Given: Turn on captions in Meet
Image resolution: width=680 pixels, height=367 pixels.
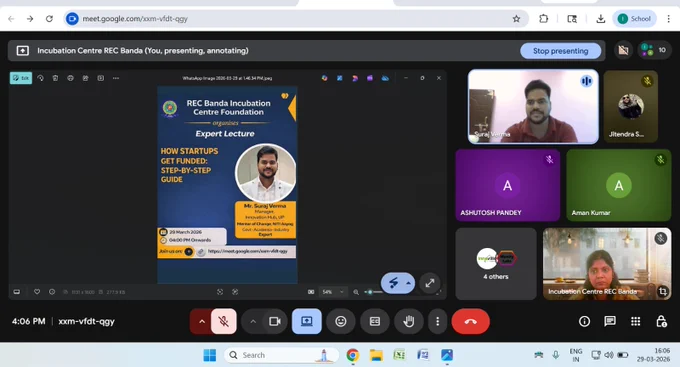Looking at the screenshot, I should click(x=375, y=321).
